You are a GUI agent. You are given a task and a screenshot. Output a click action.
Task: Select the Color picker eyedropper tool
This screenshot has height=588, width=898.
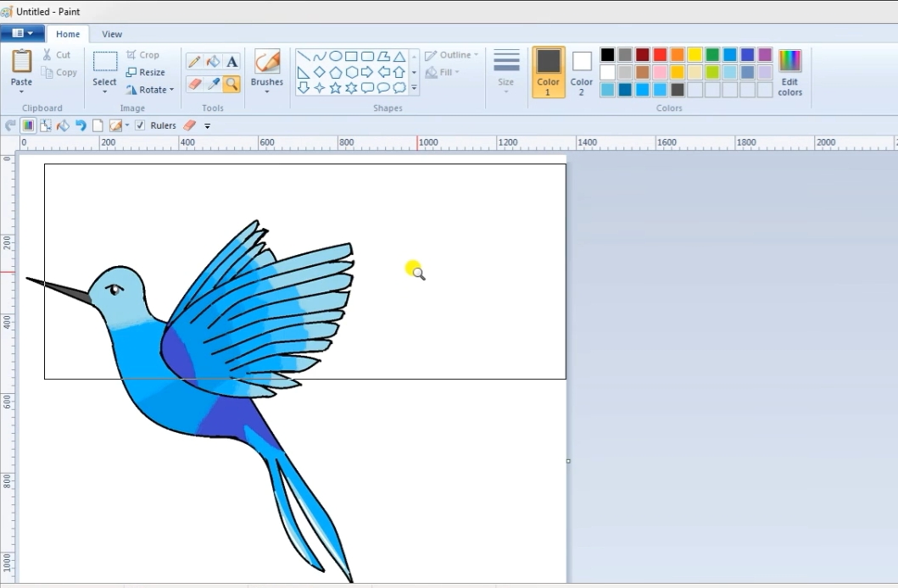click(x=213, y=84)
